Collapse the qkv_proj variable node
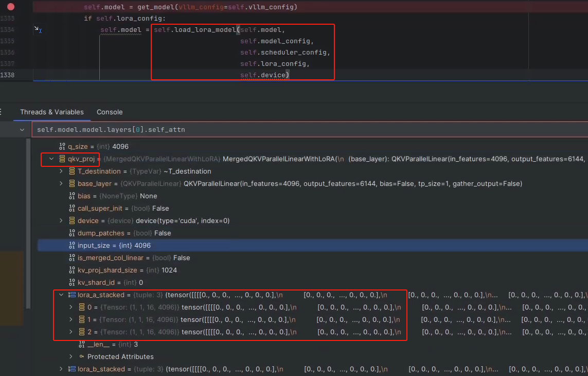This screenshot has height=376, width=588. pos(51,159)
